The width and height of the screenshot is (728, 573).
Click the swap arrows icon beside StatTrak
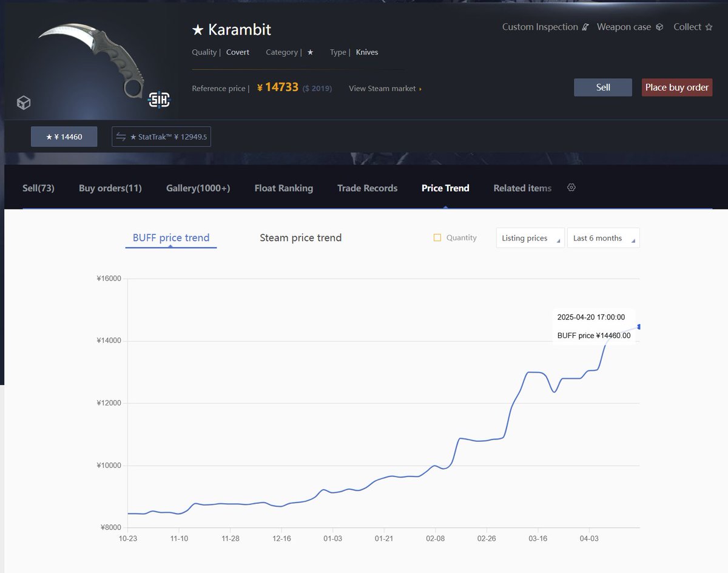click(121, 137)
